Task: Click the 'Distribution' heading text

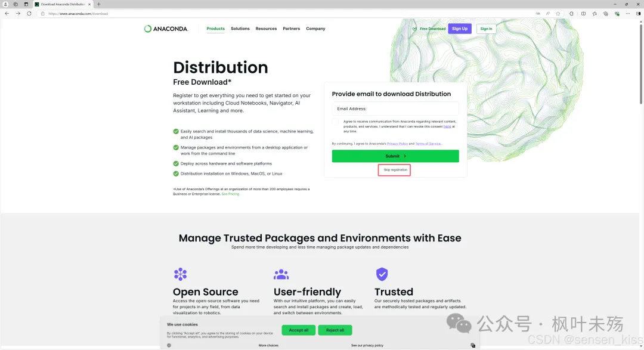Action: click(x=221, y=67)
